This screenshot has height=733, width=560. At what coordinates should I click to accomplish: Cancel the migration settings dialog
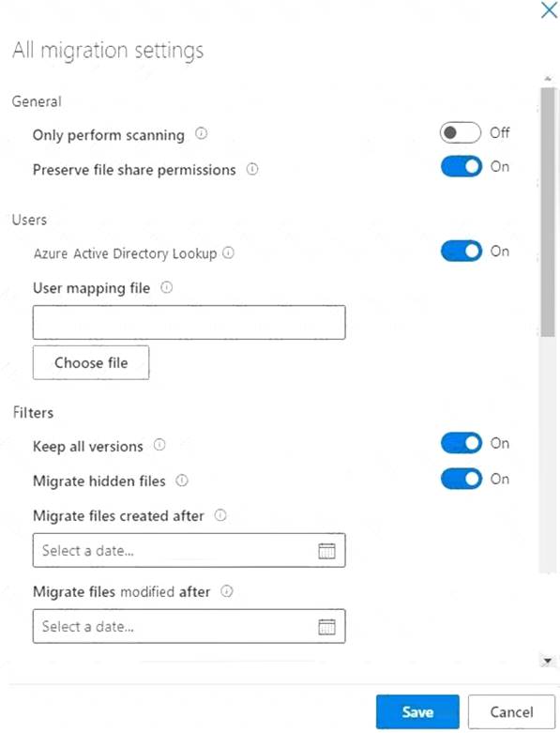511,712
